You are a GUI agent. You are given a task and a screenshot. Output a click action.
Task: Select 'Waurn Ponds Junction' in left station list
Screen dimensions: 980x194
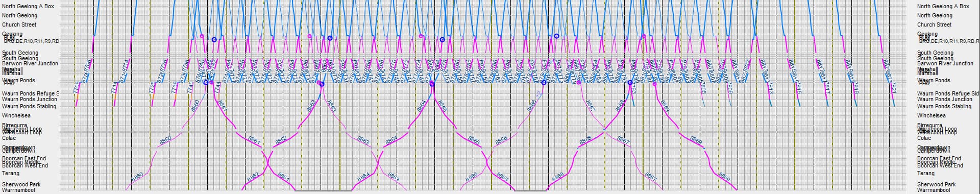tap(30, 100)
